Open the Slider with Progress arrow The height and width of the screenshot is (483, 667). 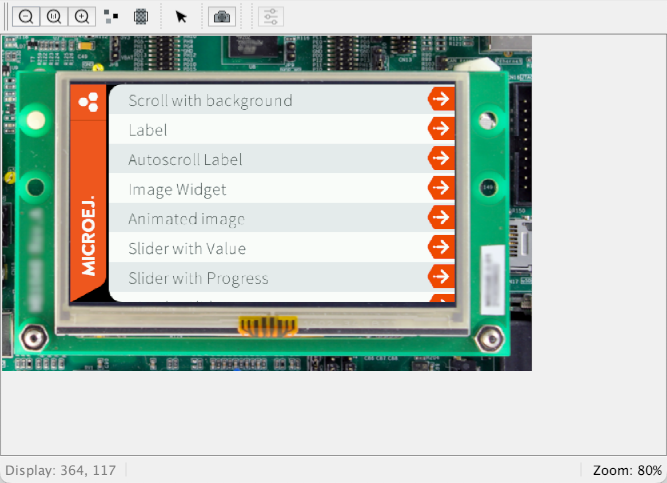tap(441, 276)
